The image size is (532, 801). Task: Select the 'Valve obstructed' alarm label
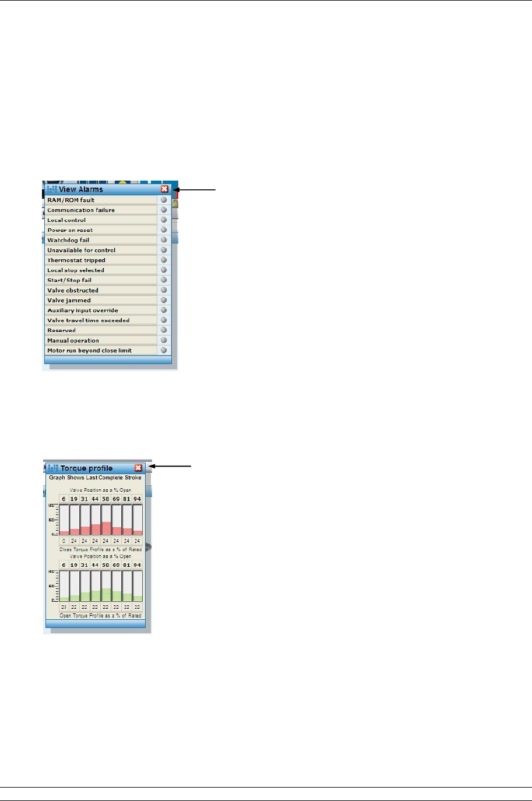pyautogui.click(x=73, y=290)
